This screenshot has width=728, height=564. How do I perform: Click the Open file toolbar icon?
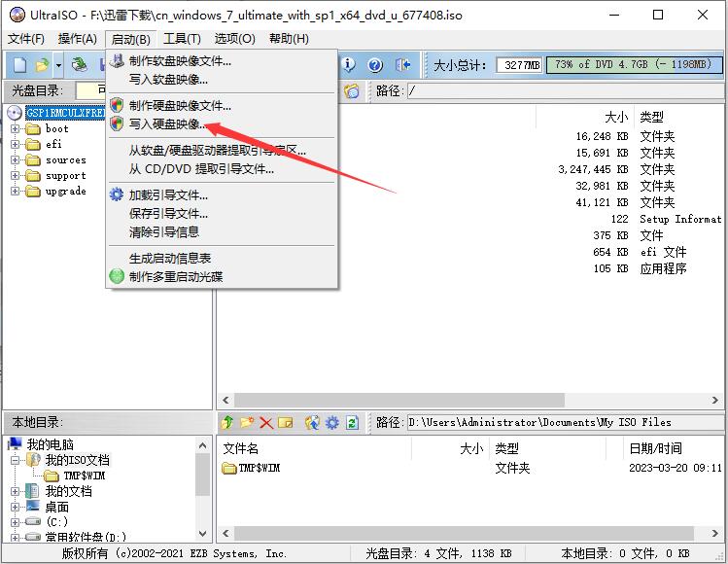click(42, 64)
